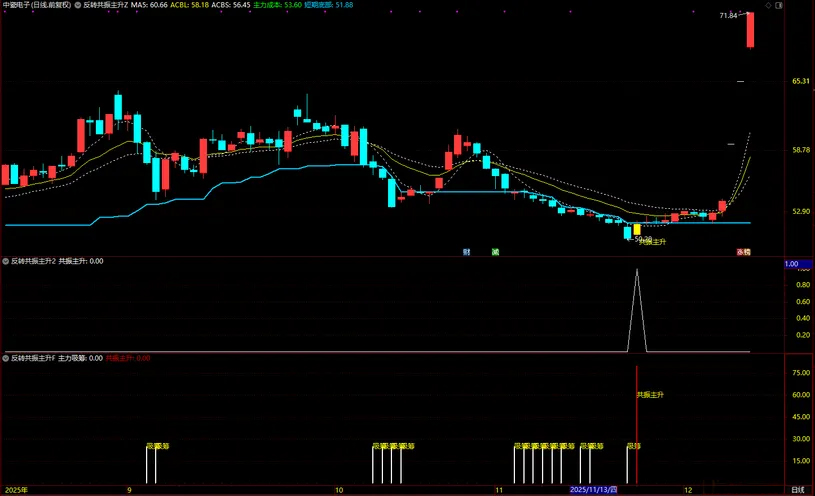
Task: Click the 日线 period button at bottom right
Action: pyautogui.click(x=797, y=490)
